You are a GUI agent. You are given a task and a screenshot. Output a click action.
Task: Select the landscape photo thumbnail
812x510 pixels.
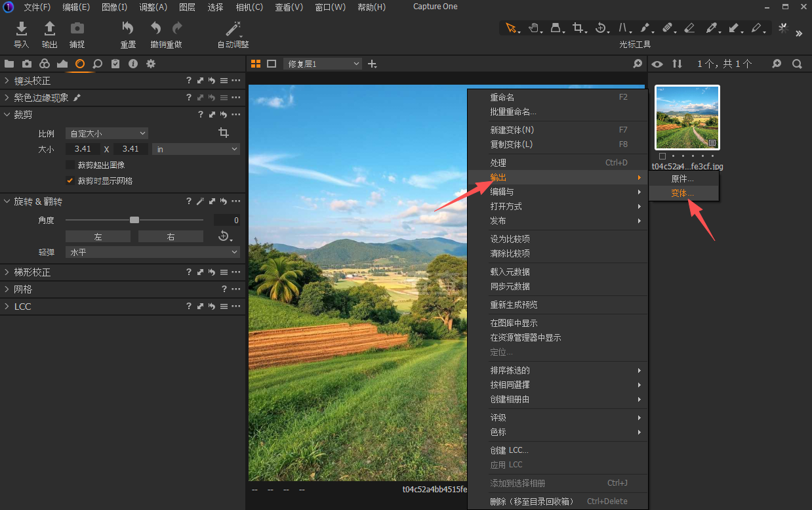(687, 117)
